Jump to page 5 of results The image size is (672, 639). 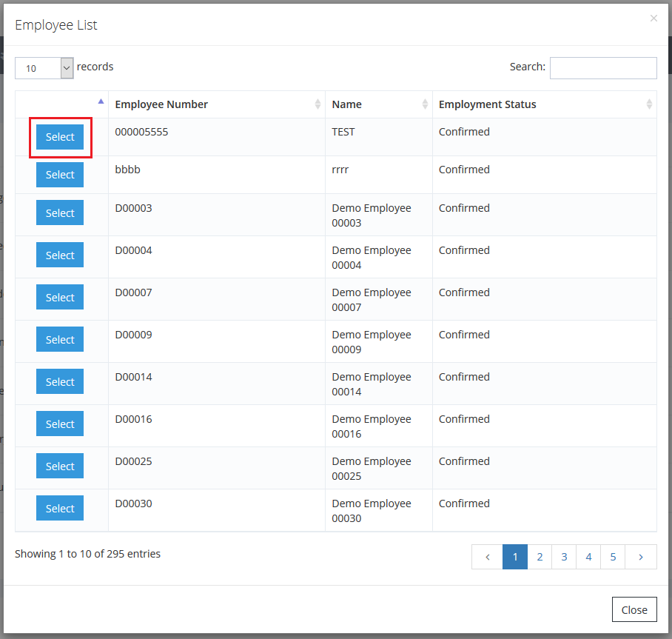tap(613, 557)
